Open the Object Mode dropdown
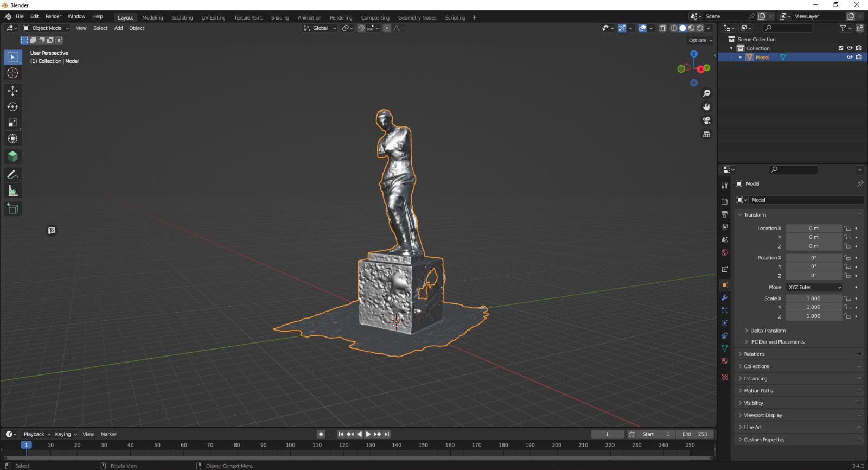868x470 pixels. point(46,28)
